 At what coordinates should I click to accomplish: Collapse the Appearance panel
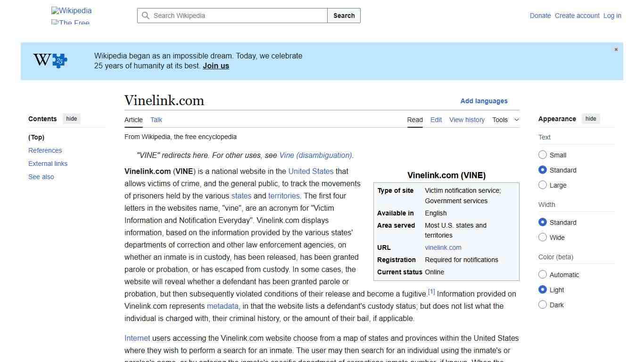click(x=591, y=118)
